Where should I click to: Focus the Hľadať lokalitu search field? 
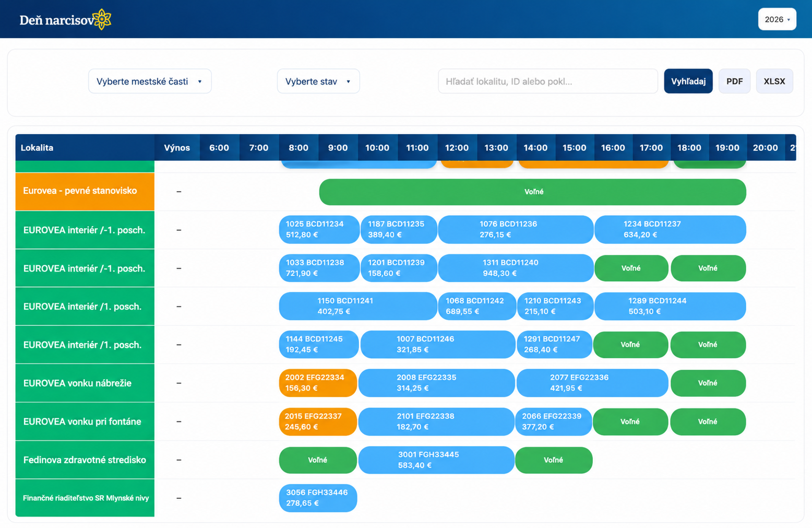tap(548, 81)
